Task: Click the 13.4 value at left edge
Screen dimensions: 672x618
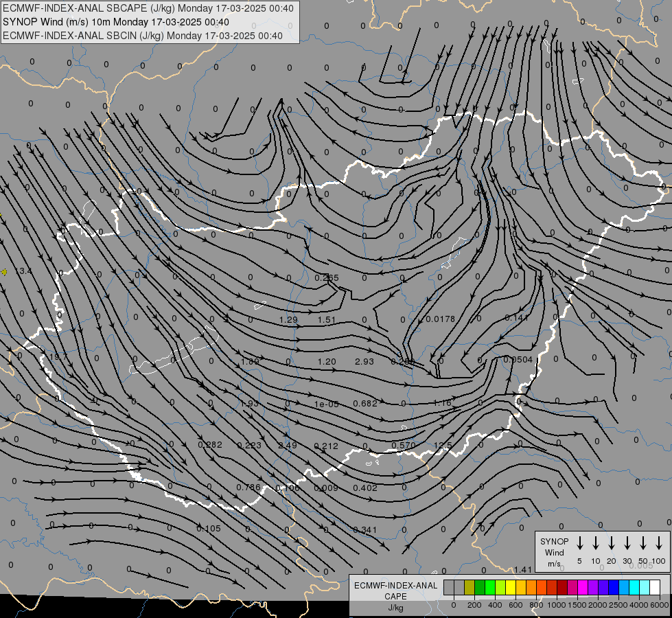Action: 23,271
